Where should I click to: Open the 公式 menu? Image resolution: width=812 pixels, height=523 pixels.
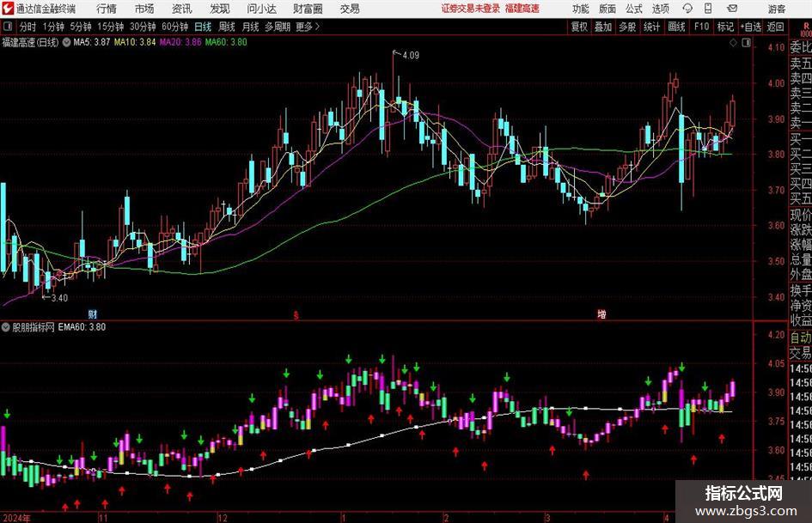[634, 9]
